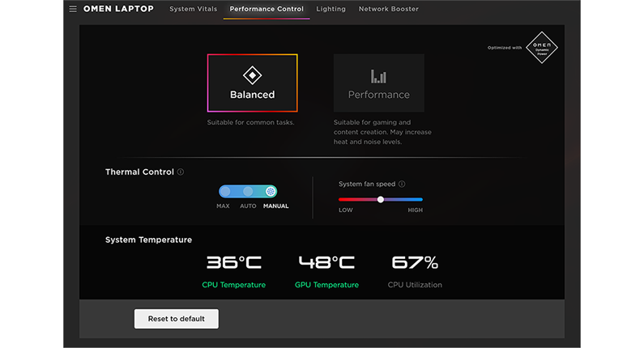Click 'Suitable for gaming and content creation' description
The width and height of the screenshot is (644, 348).
coord(382,132)
